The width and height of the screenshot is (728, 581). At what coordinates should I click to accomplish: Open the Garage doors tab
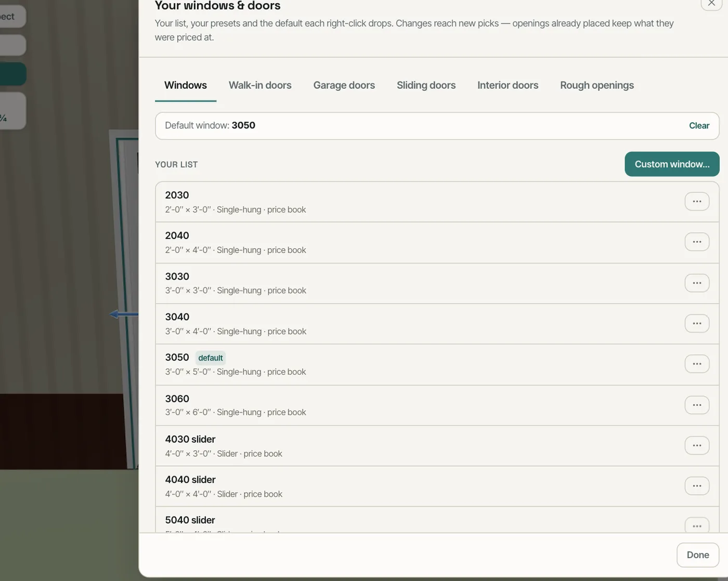tap(344, 85)
